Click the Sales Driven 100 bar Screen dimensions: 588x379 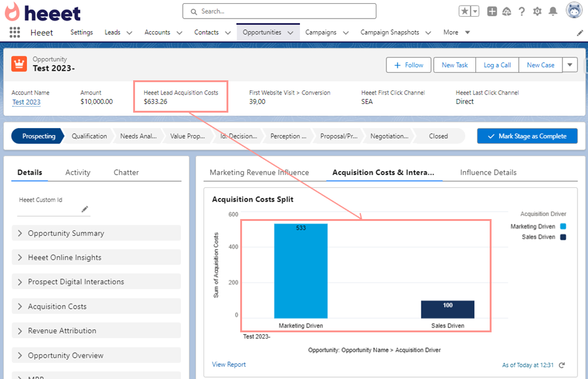(x=448, y=309)
